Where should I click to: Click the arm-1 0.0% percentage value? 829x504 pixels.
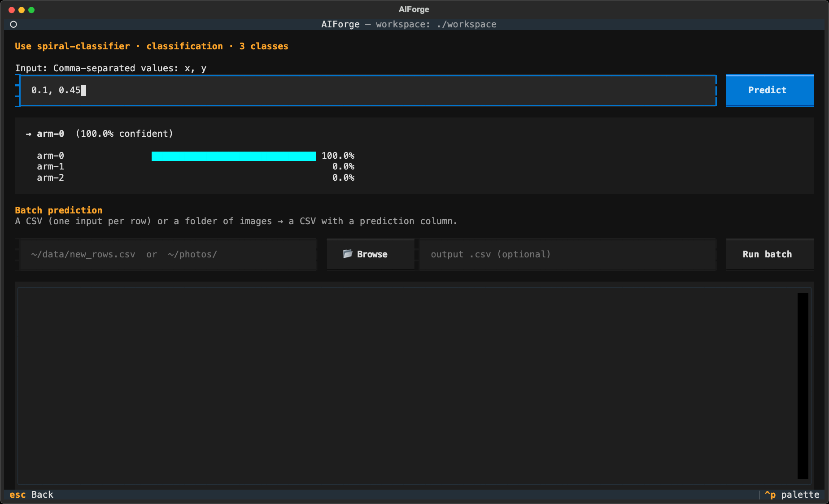[x=343, y=167]
